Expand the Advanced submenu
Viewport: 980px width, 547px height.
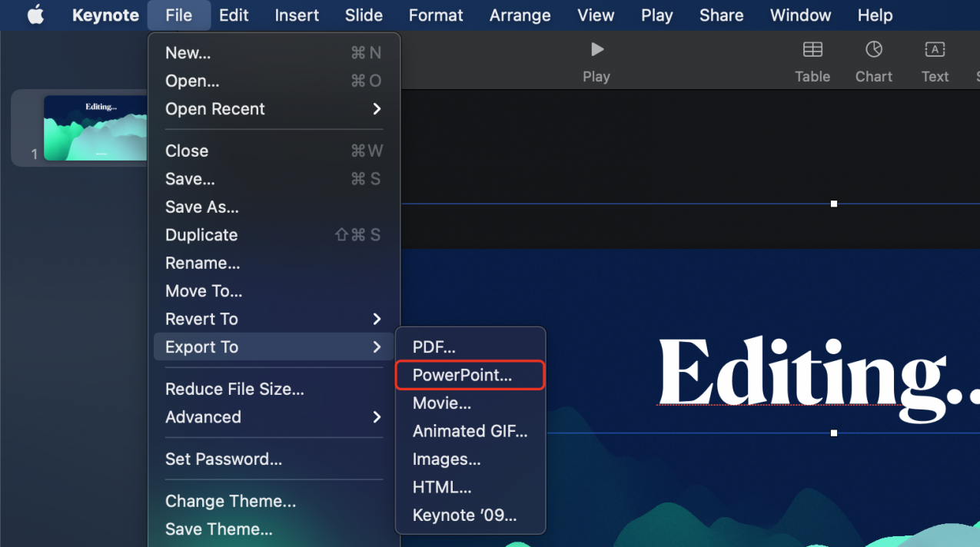point(274,417)
